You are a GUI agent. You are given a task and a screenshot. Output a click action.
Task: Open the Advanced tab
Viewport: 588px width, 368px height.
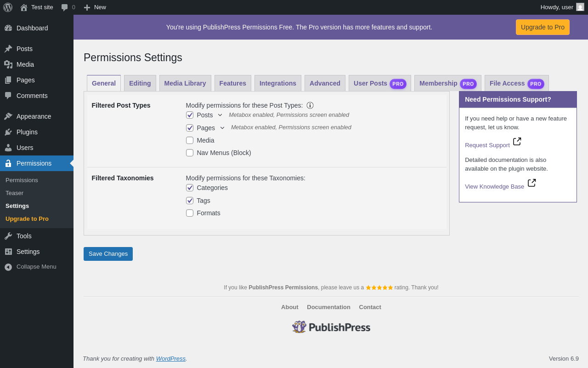325,83
